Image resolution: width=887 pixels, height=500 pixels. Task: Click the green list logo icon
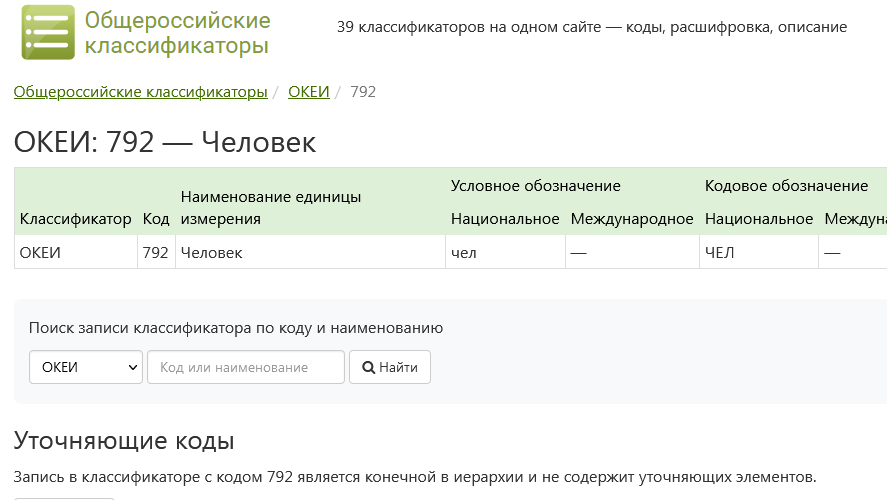47,32
